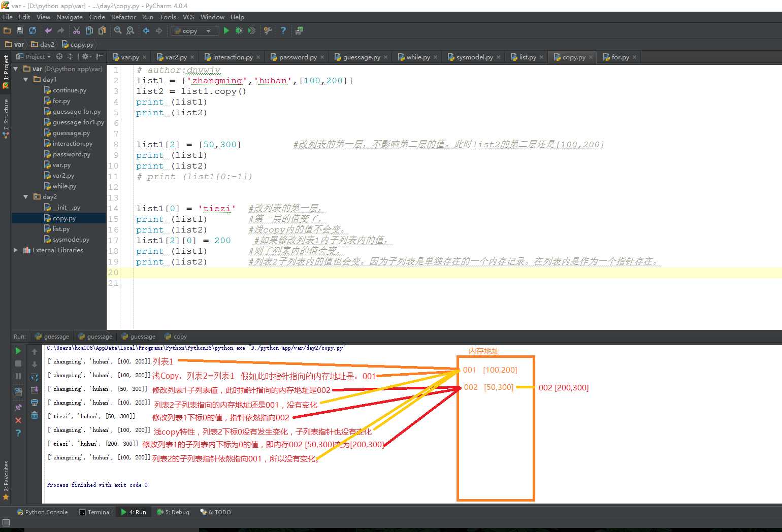
Task: Open the Navigate menu
Action: [70, 17]
